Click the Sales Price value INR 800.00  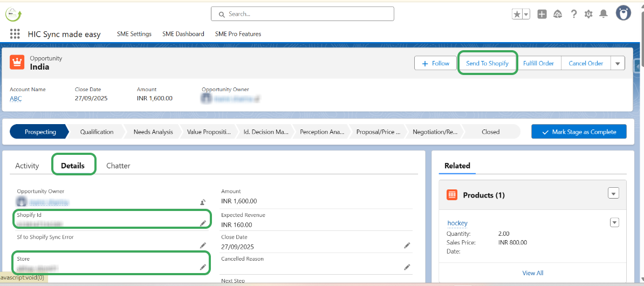click(x=512, y=242)
